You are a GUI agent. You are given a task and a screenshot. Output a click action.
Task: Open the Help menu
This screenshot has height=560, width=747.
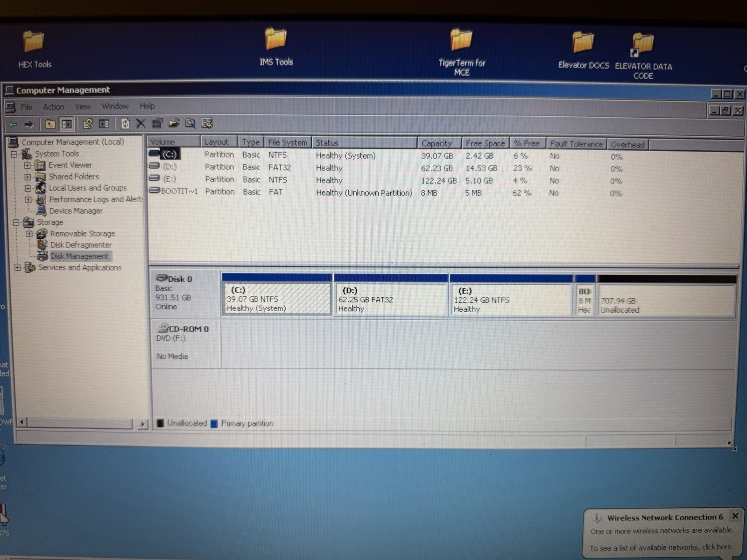pyautogui.click(x=147, y=106)
